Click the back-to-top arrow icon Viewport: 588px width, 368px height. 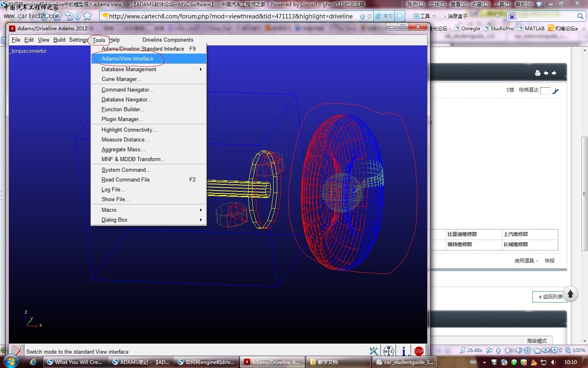[570, 294]
